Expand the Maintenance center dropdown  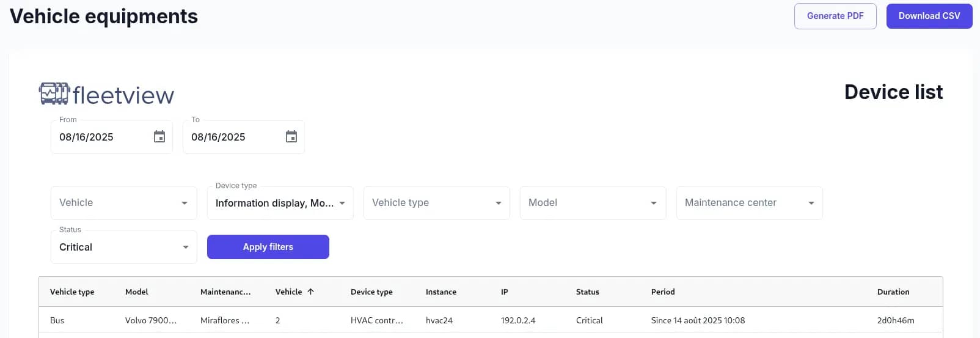point(750,203)
